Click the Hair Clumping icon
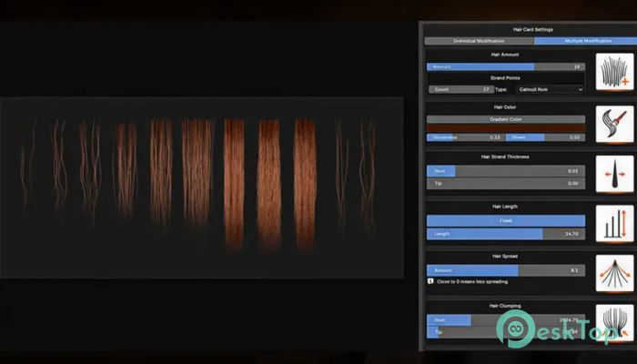This screenshot has width=637, height=364. click(x=614, y=323)
